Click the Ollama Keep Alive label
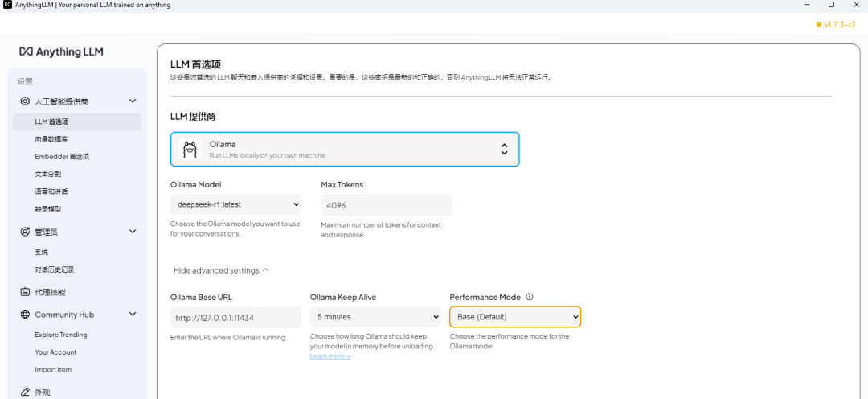The height and width of the screenshot is (399, 868). pos(343,297)
